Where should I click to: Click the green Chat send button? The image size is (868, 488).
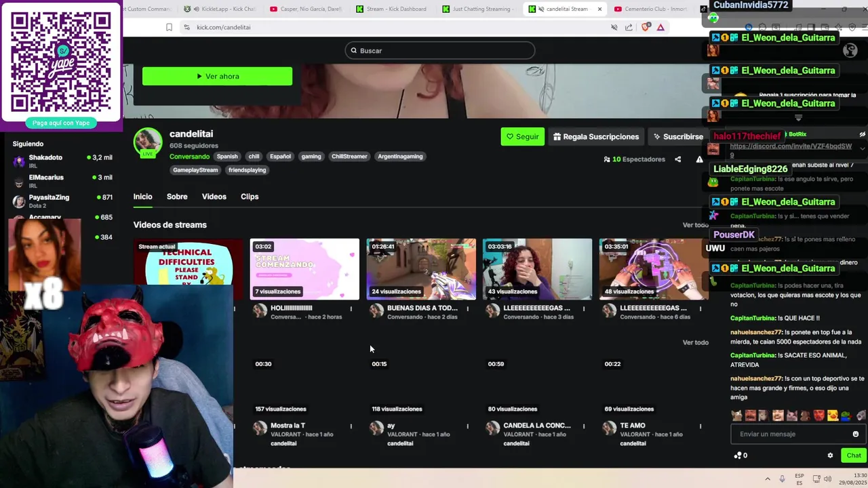(853, 455)
